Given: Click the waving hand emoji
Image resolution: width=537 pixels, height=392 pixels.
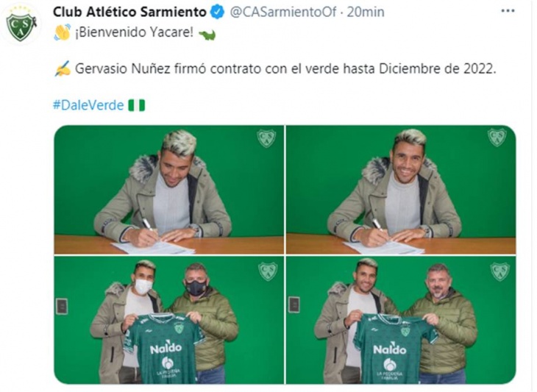Looking at the screenshot, I should [63, 32].
